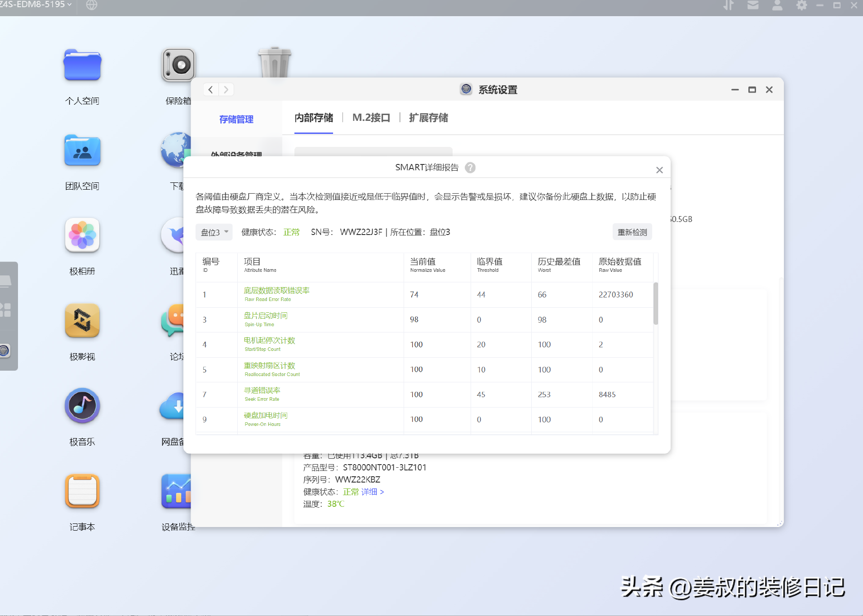
Task: Open the 个人空间 folder icon
Action: (x=82, y=66)
